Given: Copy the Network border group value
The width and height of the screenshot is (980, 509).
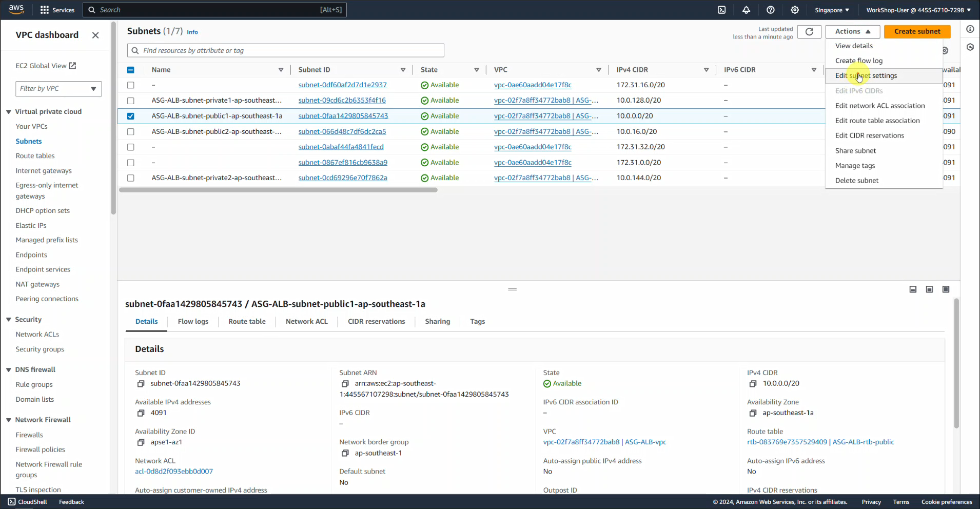Looking at the screenshot, I should pos(345,453).
